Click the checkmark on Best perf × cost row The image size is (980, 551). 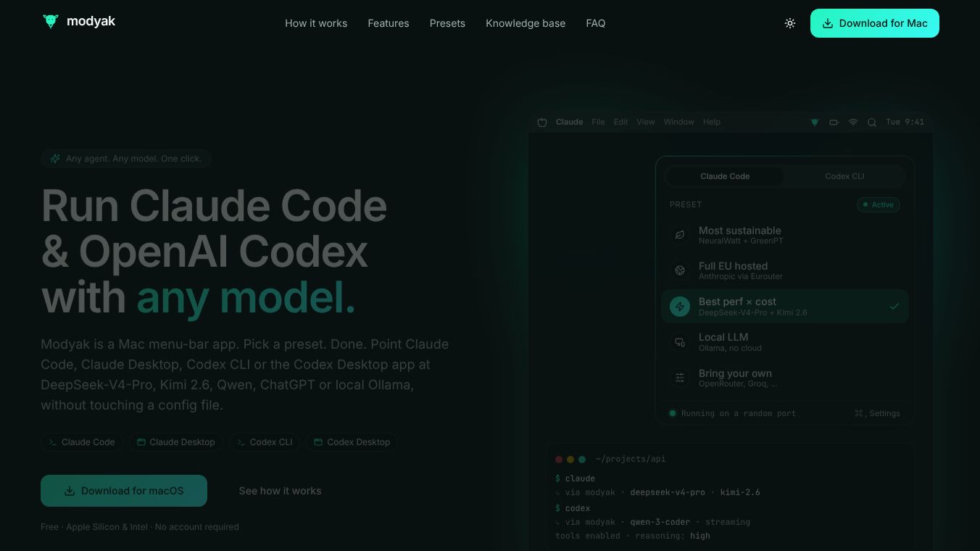tap(894, 307)
